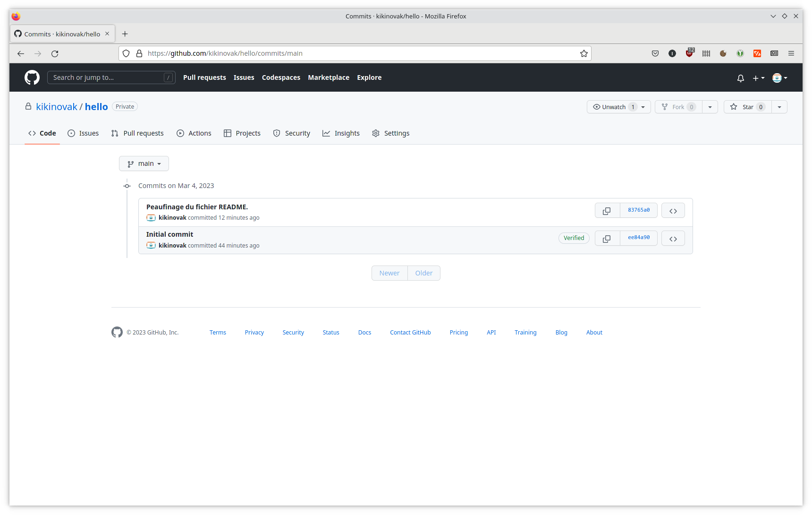
Task: Open the user avatar menu
Action: (x=779, y=78)
